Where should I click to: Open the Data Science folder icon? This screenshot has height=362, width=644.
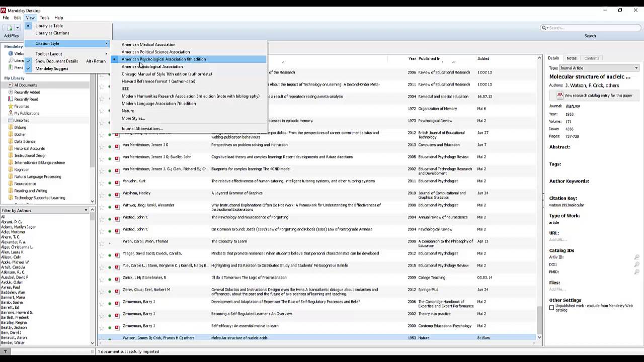11,142
